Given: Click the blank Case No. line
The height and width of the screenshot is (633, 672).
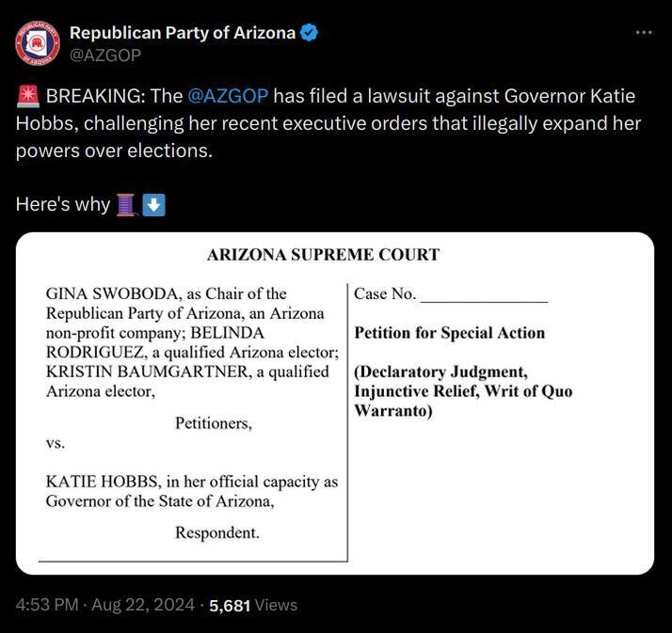Looking at the screenshot, I should (x=484, y=296).
